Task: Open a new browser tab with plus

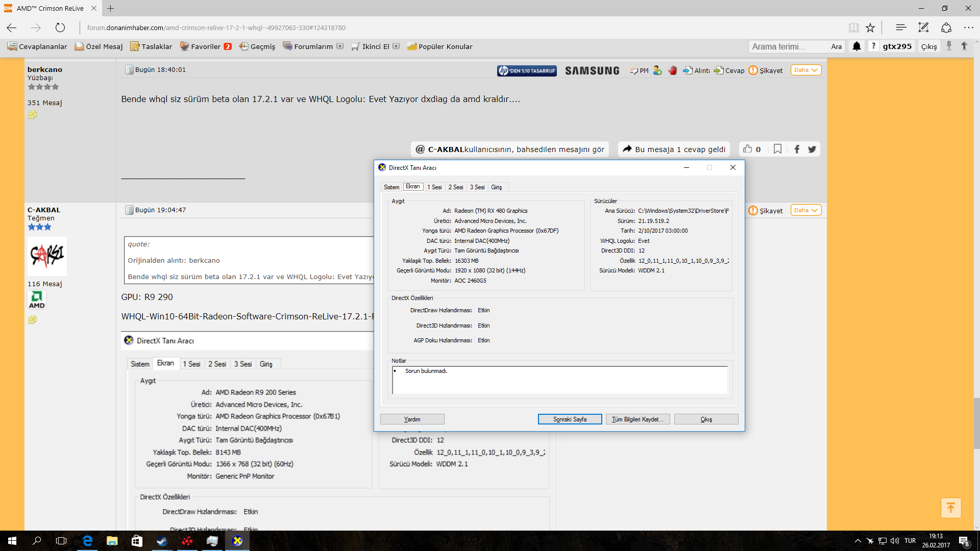Action: click(x=111, y=8)
